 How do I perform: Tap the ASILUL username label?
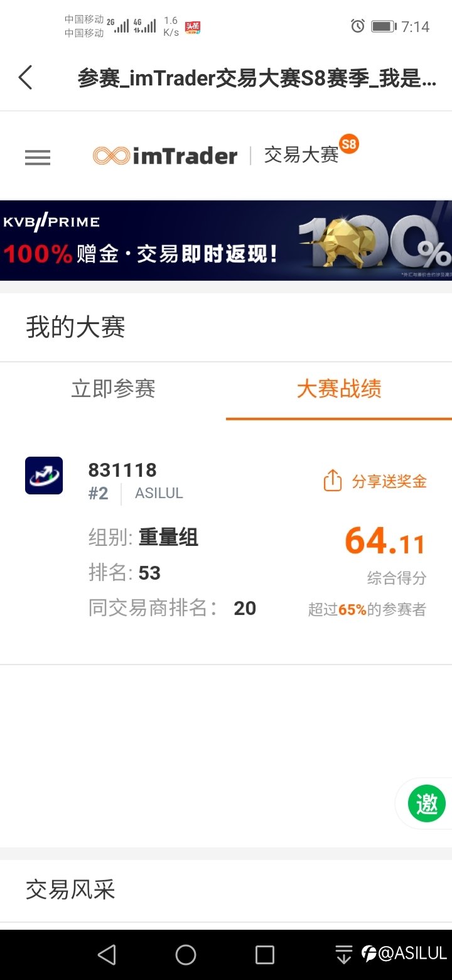pyautogui.click(x=159, y=493)
